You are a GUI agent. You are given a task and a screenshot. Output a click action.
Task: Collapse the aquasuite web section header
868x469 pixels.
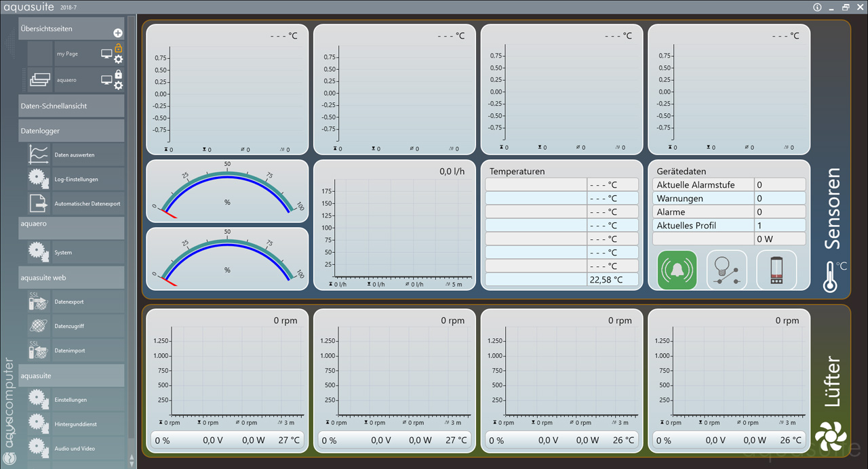click(71, 277)
